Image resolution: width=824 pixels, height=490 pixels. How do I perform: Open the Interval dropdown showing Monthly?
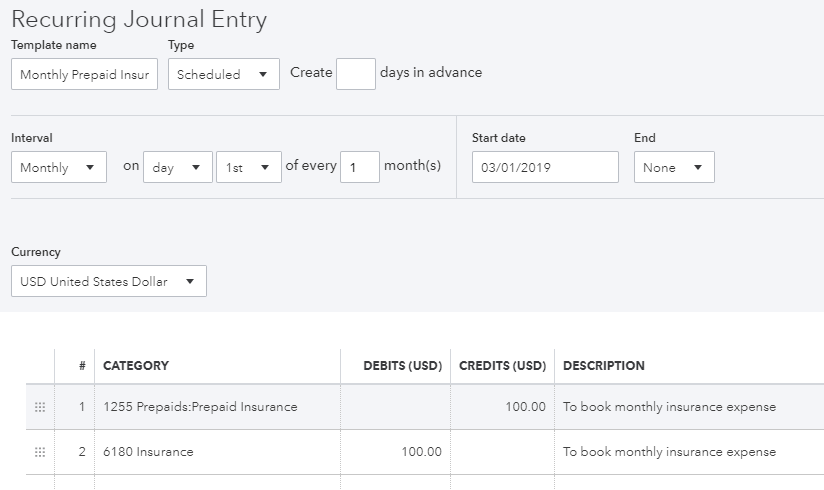pos(59,167)
